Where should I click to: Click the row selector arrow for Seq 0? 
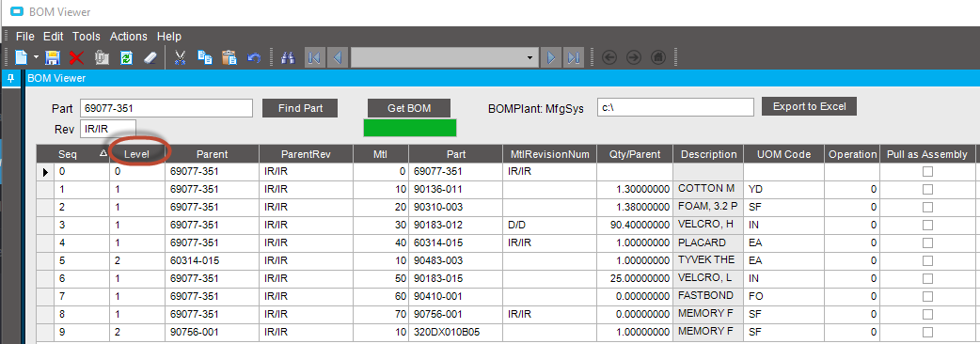tap(45, 172)
